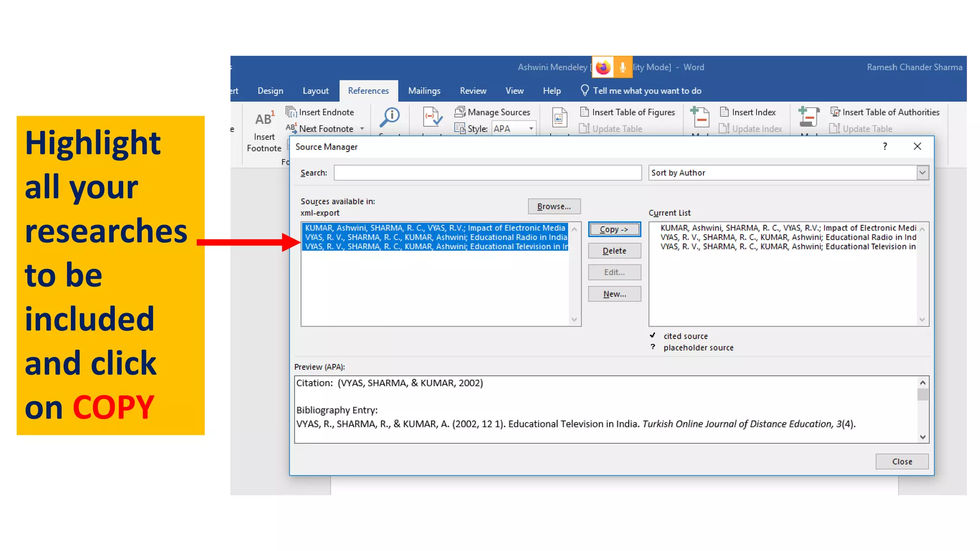The image size is (980, 551).
Task: Click Insert Table of Figures
Action: click(x=627, y=112)
